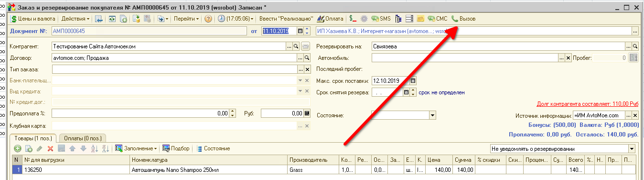
Task: Click the phone icon next to Контрагент
Action: pos(305,46)
